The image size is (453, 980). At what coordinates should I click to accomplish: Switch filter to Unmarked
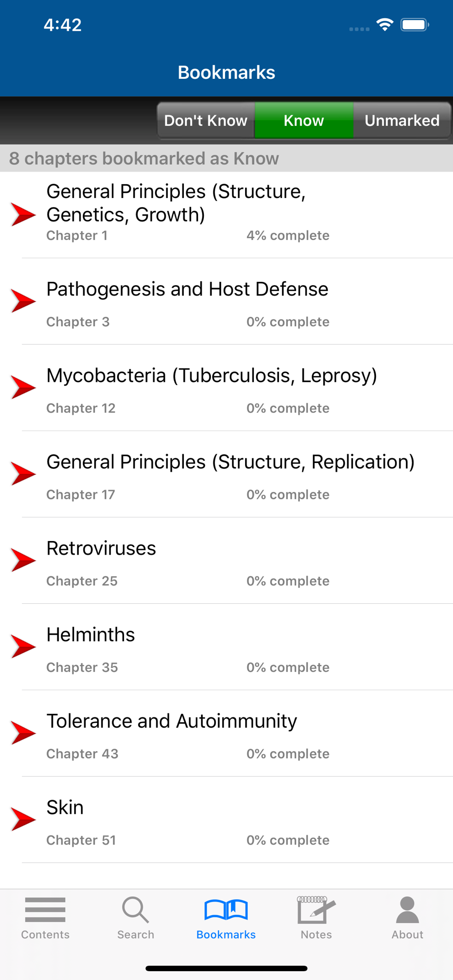(x=402, y=121)
